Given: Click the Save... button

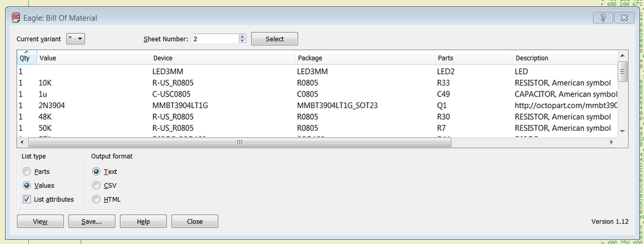Looking at the screenshot, I should pos(92,221).
